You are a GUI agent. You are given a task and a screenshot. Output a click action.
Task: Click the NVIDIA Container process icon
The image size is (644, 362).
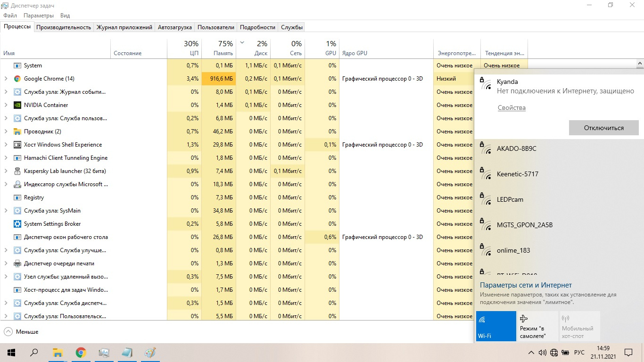(17, 105)
